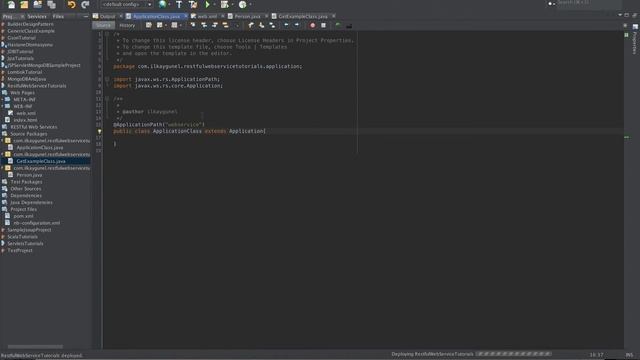The image size is (640, 360).
Task: Switch to the Files panel tab
Action: pos(58,17)
